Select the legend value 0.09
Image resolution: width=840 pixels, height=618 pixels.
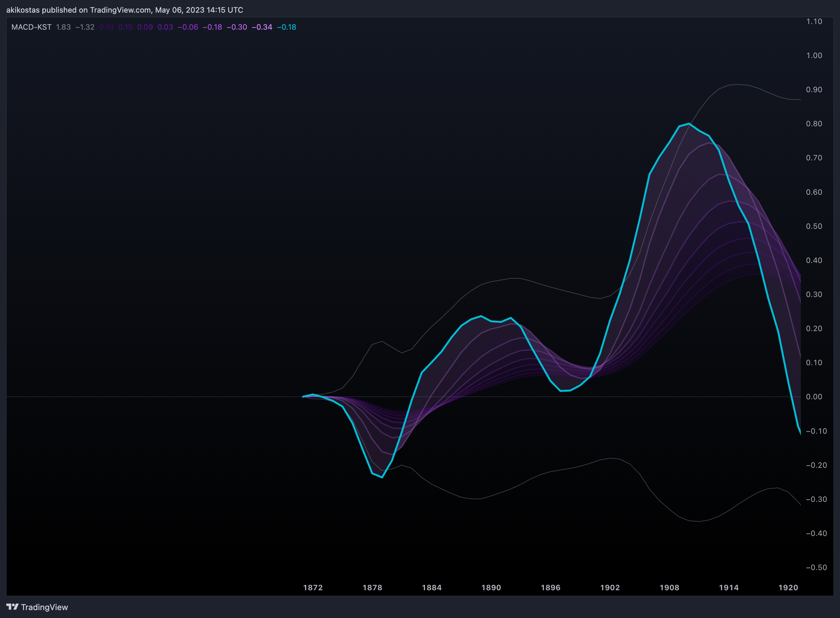[x=145, y=27]
